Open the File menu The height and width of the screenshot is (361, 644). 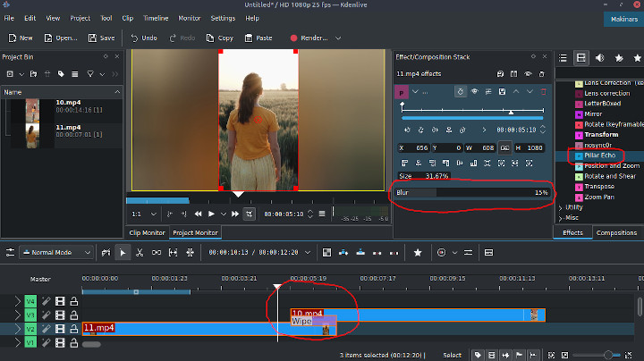point(9,18)
